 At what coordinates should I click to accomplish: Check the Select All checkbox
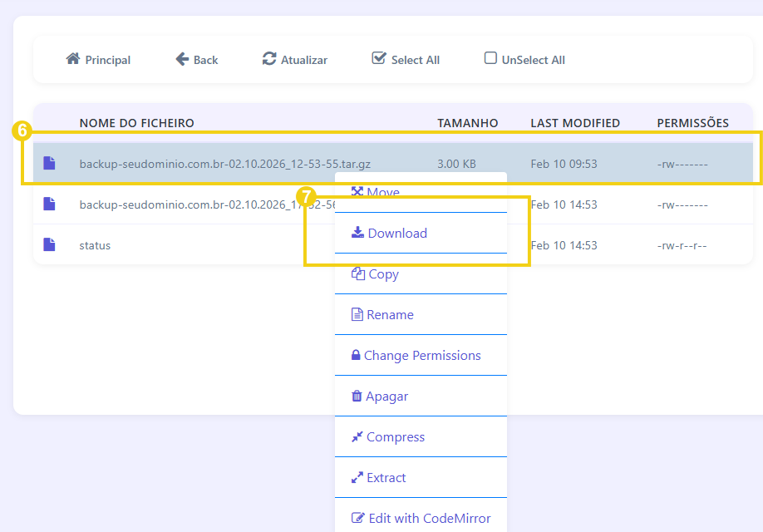tap(379, 57)
